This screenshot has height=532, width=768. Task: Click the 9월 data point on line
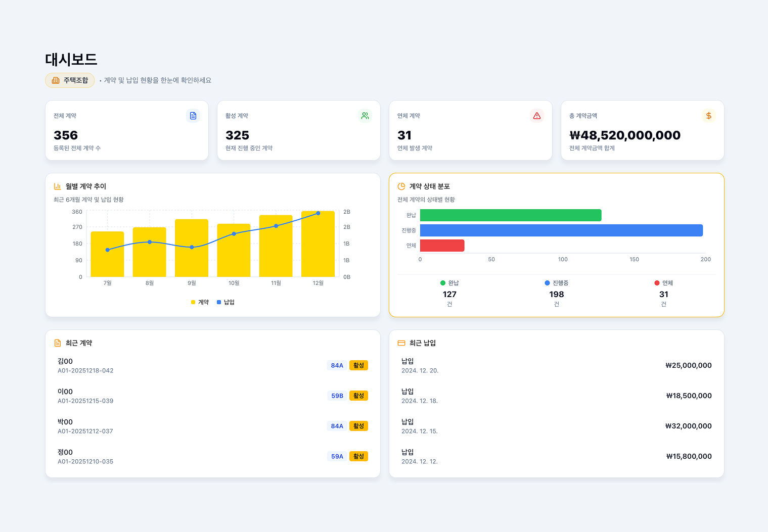coord(192,247)
